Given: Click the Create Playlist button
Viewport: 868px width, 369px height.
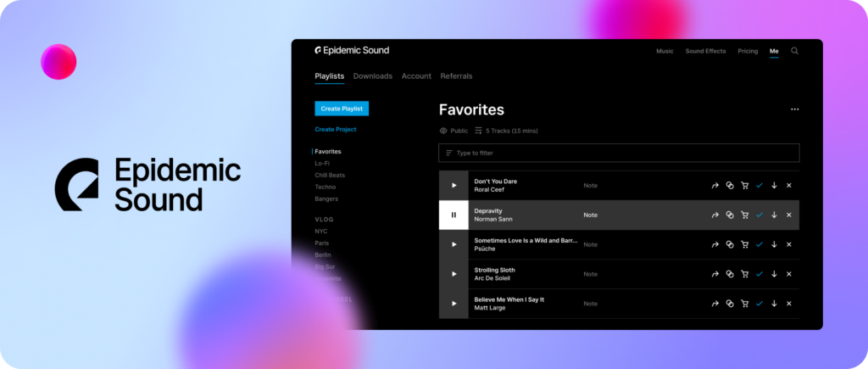Looking at the screenshot, I should click(x=342, y=109).
